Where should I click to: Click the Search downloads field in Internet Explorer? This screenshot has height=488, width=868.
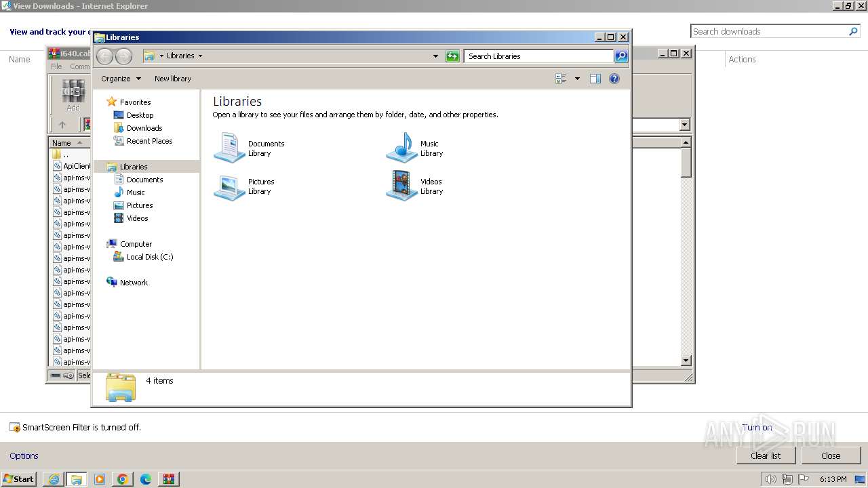(x=770, y=31)
